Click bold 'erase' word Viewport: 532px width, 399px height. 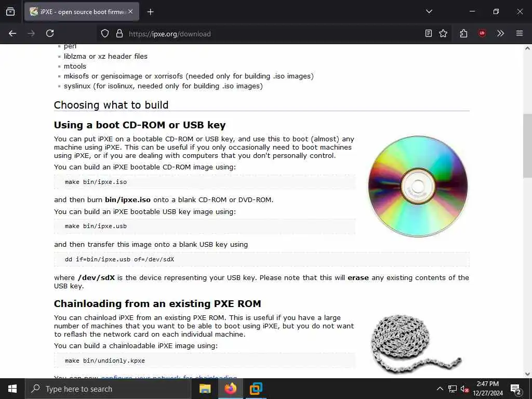click(358, 277)
